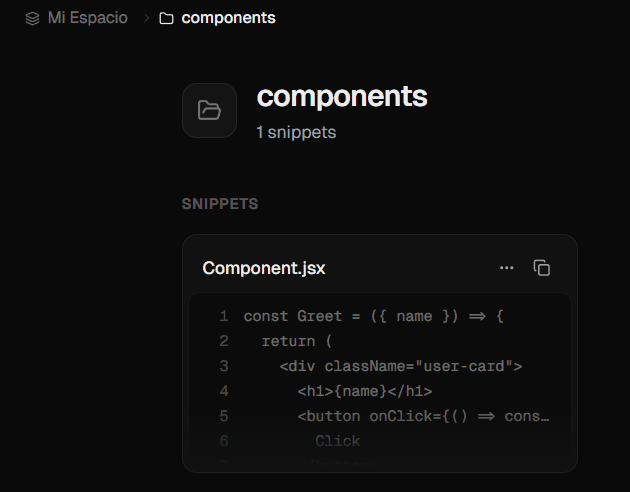Click the div className="user-card" line
630x492 pixels.
(401, 366)
